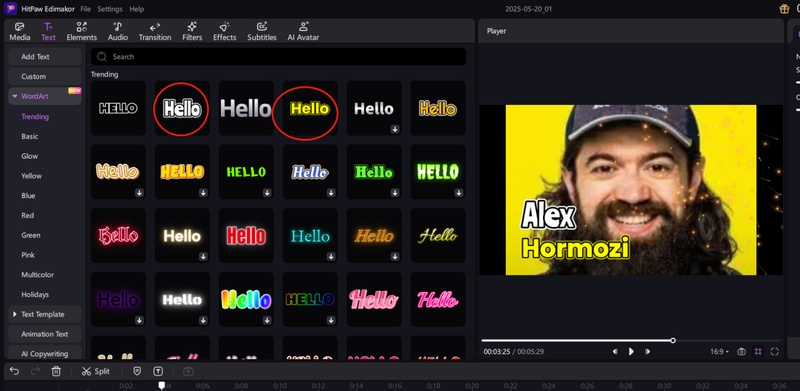Download the plain white Hello style
This screenshot has width=800, height=391.
click(395, 129)
